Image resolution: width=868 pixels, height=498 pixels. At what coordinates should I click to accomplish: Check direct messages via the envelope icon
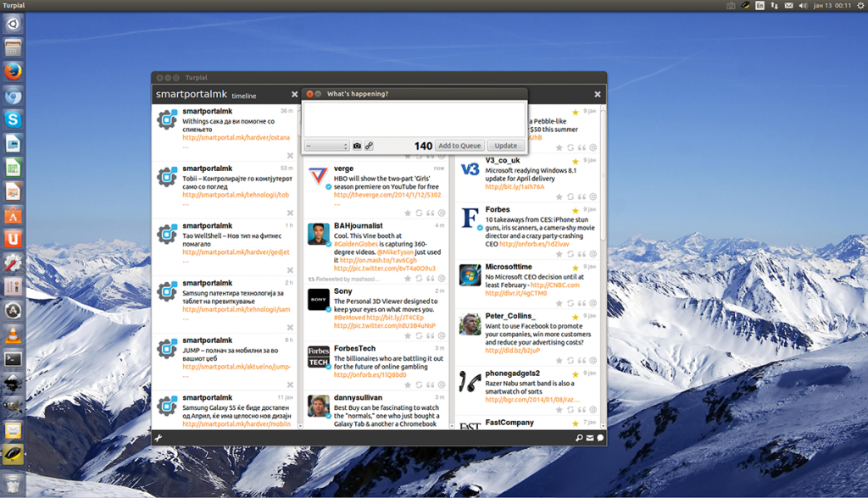[x=590, y=439]
